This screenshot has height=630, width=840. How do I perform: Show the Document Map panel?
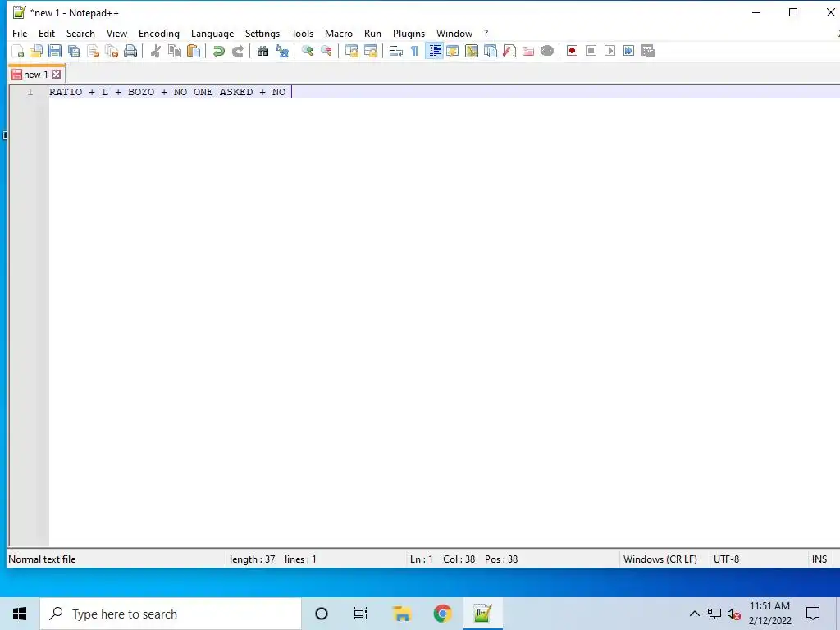pos(472,51)
